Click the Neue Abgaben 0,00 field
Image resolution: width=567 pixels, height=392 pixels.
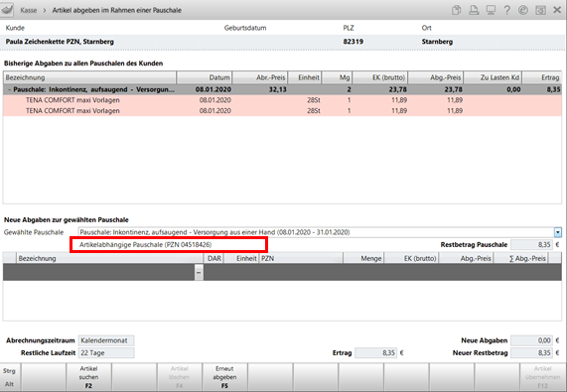531,340
